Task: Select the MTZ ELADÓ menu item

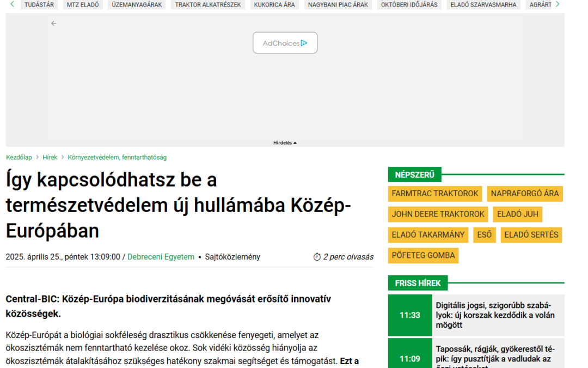Action: (x=82, y=4)
